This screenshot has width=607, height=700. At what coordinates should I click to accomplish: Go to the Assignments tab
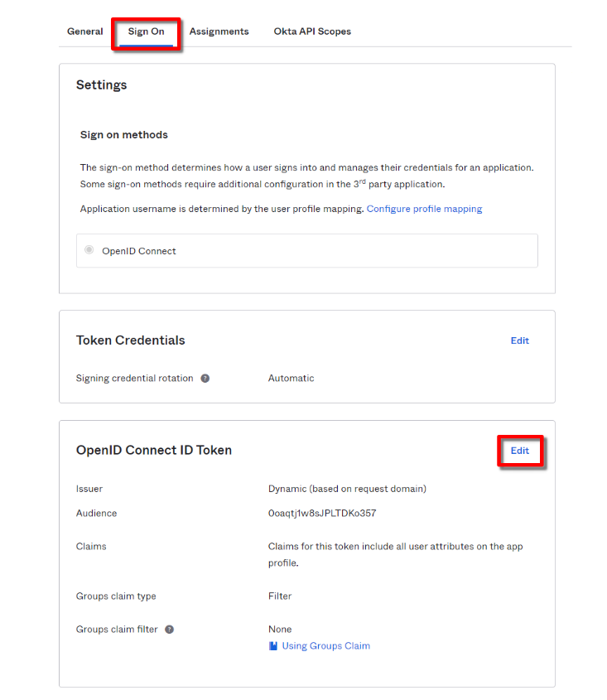click(219, 31)
